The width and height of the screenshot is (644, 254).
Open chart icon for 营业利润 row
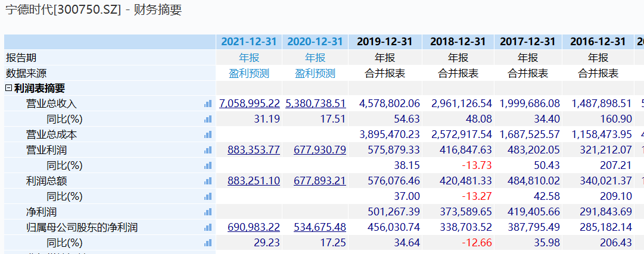pyautogui.click(x=208, y=150)
